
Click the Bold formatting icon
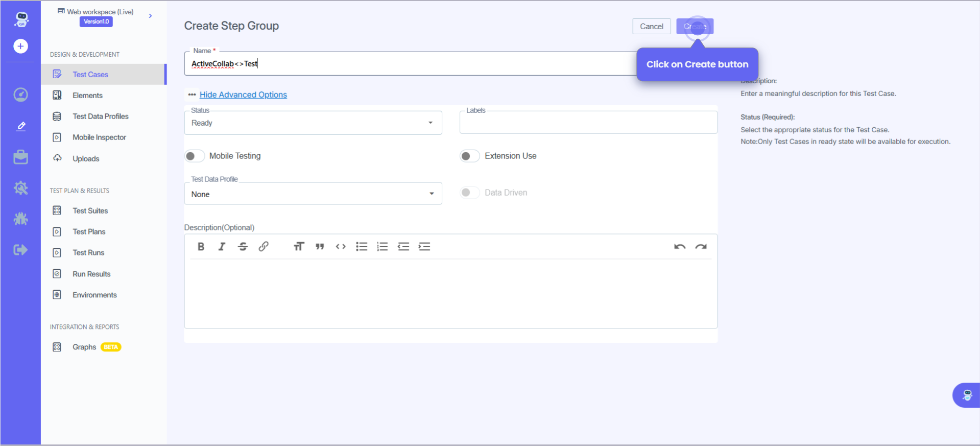coord(201,247)
